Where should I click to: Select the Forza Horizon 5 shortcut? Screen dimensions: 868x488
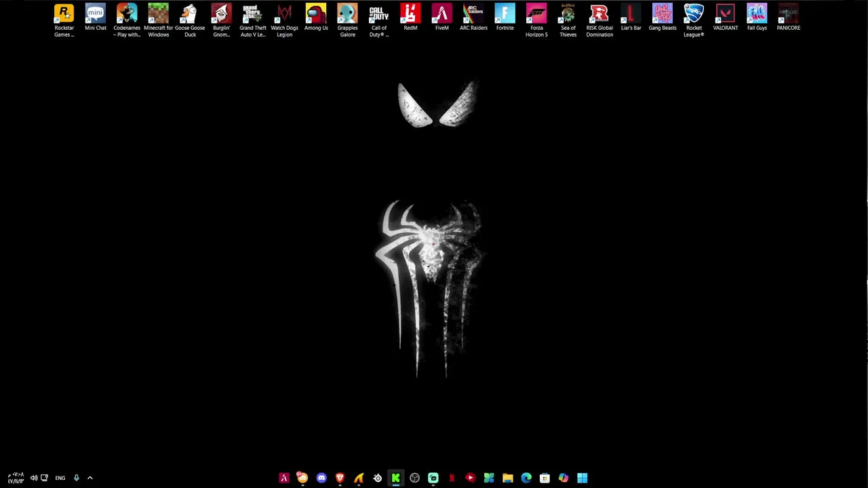(536, 20)
